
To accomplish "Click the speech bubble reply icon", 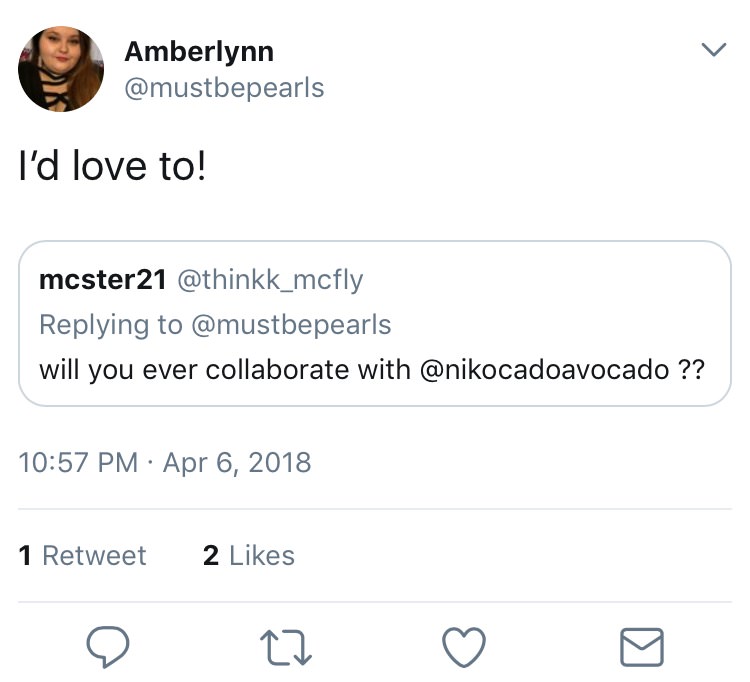I will pos(108,647).
